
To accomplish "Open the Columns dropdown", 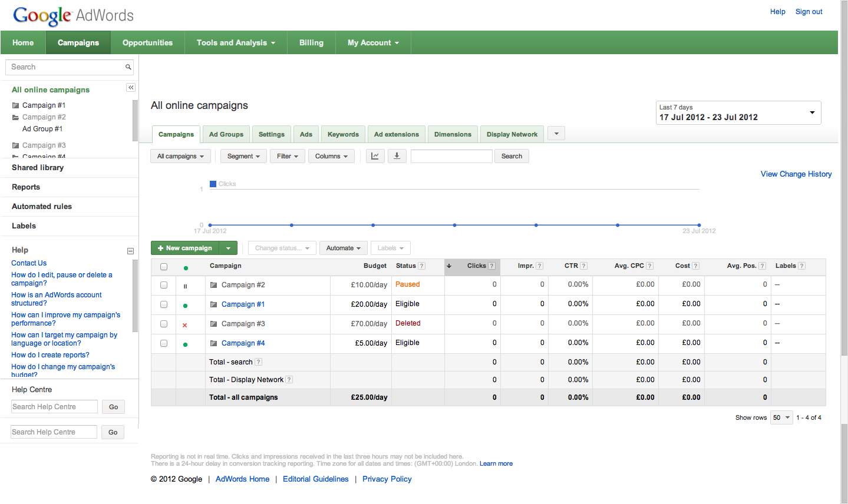I will 331,156.
